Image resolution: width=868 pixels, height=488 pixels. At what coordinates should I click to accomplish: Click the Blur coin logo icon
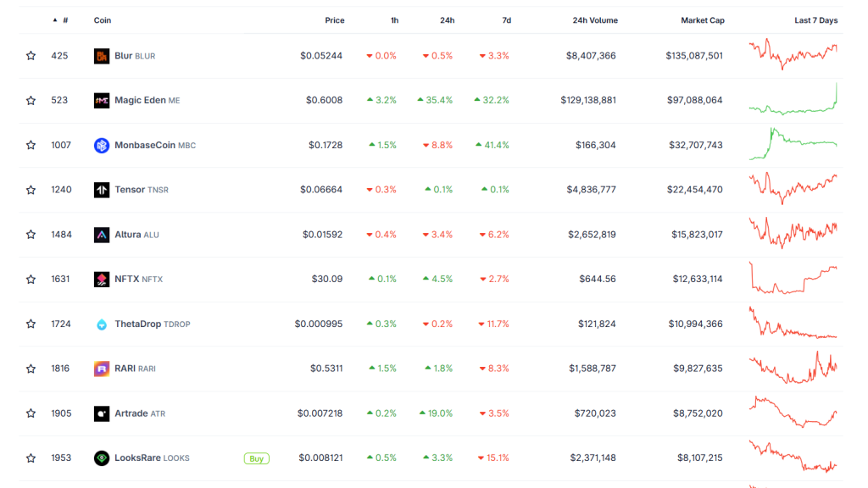[102, 56]
